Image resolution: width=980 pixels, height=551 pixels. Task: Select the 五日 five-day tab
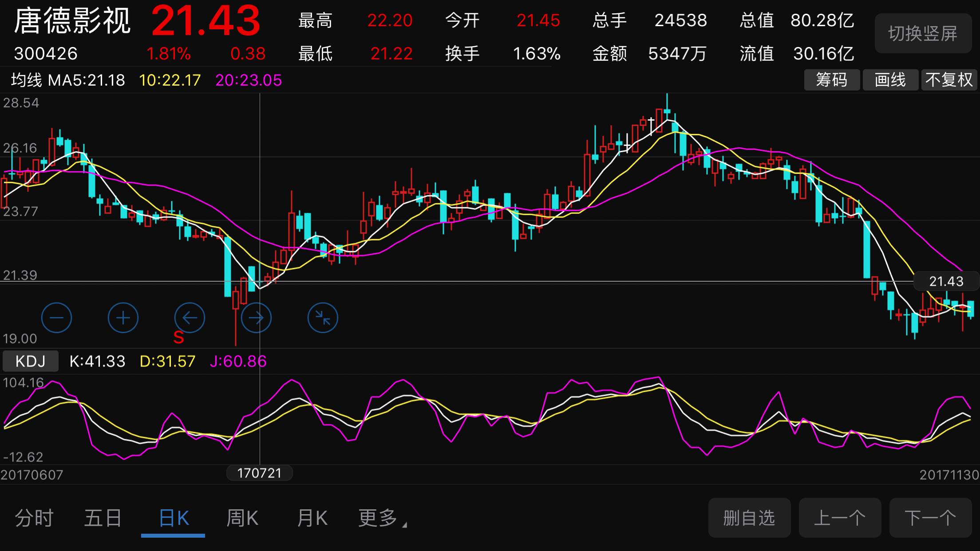click(103, 517)
